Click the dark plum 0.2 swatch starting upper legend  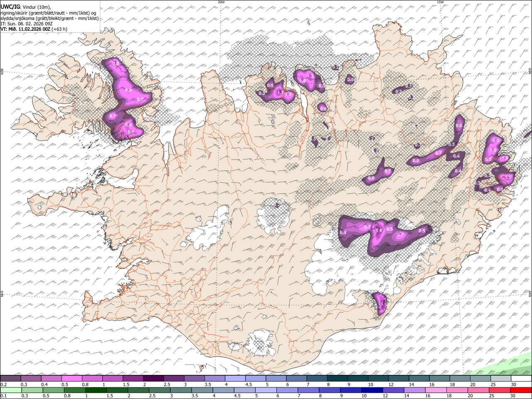point(10,379)
